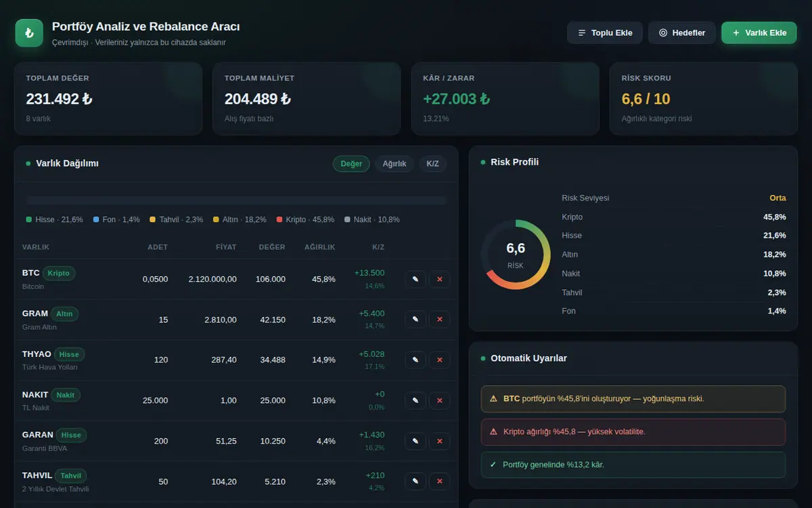Edit the TAHVIL bond row
Screen dimensions: 812x508
pos(415,482)
